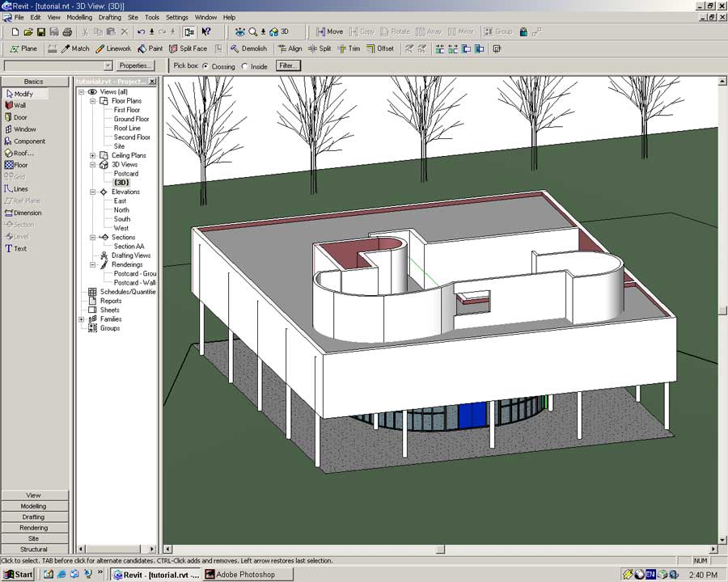
Task: Open the type selector dropdown
Action: (x=108, y=66)
